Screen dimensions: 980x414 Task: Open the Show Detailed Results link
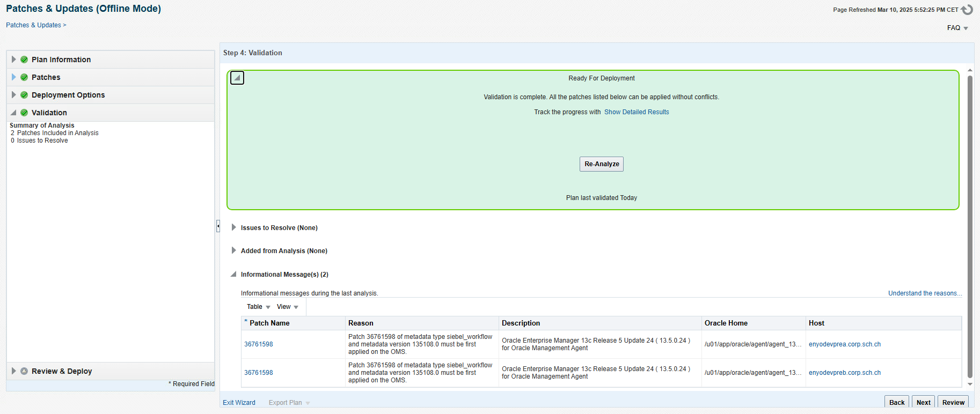[x=637, y=112]
